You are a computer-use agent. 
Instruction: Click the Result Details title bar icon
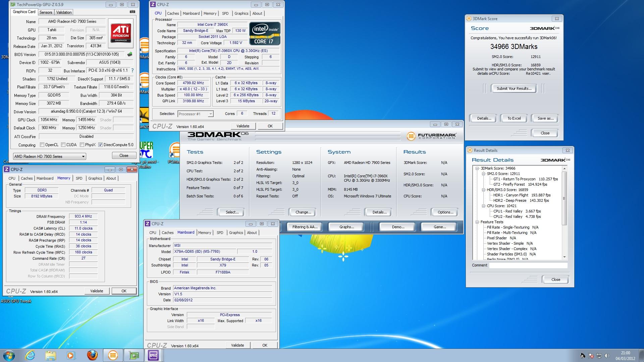pyautogui.click(x=470, y=150)
